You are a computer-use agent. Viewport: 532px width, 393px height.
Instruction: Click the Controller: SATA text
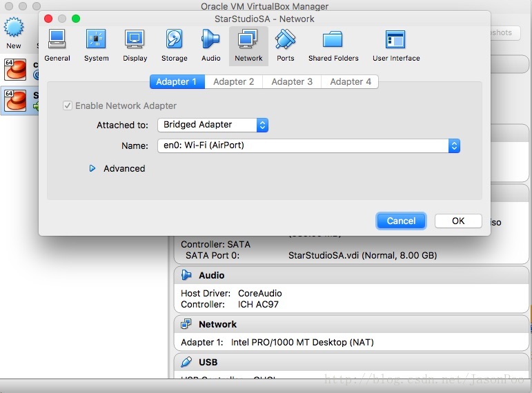tap(215, 244)
